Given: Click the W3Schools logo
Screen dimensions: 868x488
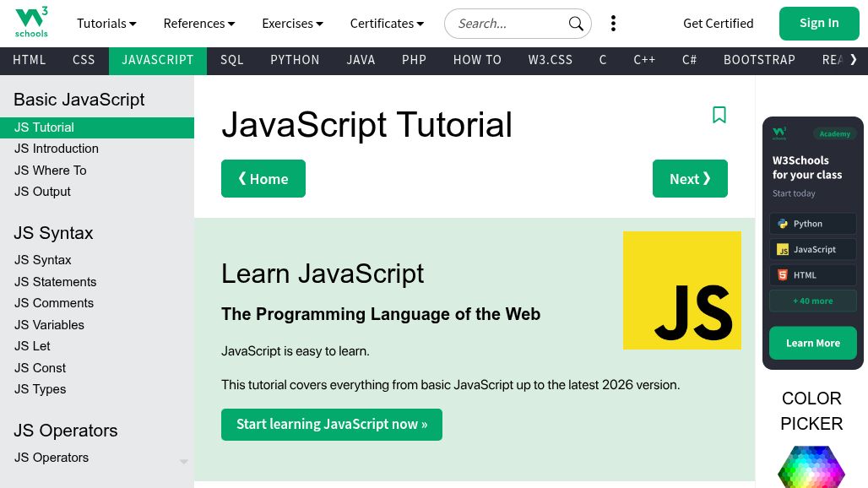Looking at the screenshot, I should pyautogui.click(x=31, y=23).
